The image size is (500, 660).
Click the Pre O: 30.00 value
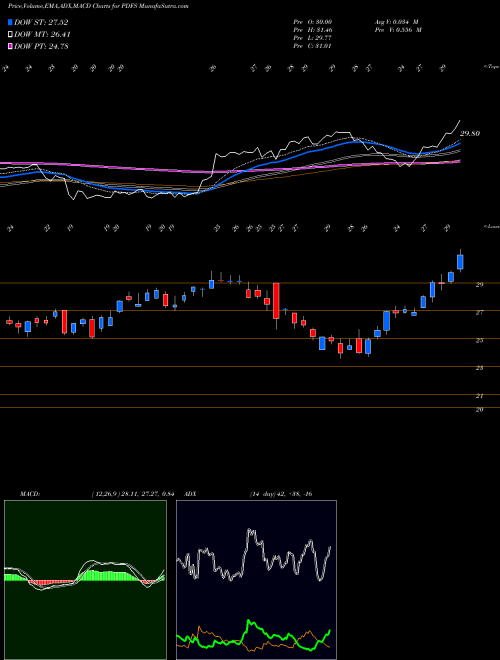pos(312,21)
